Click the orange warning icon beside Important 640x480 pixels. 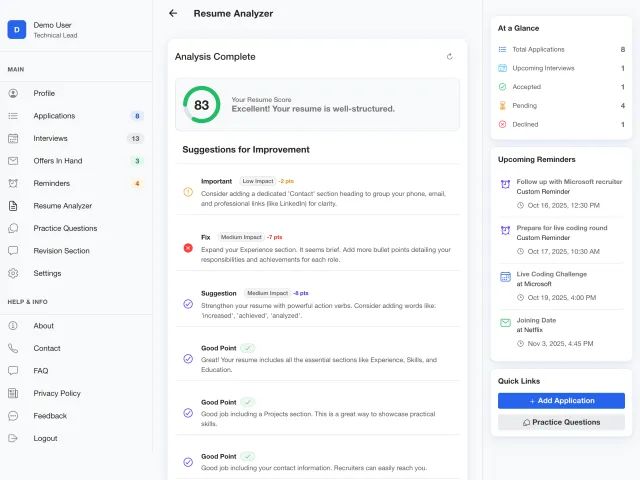coord(188,192)
